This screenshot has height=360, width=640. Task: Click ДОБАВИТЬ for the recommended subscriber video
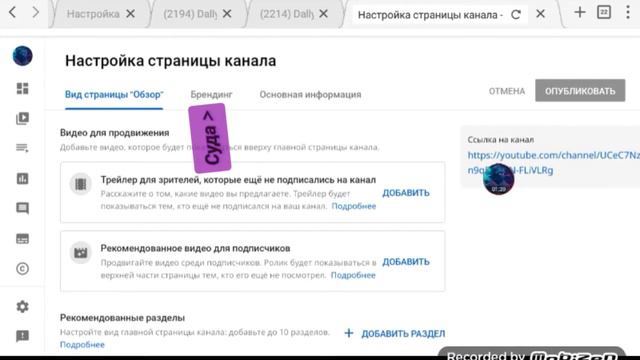pyautogui.click(x=406, y=262)
